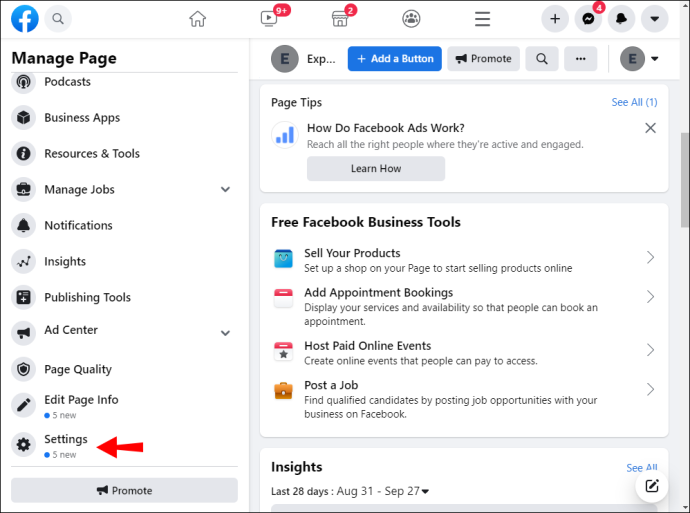The width and height of the screenshot is (690, 513).
Task: Open Settings in Manage Page
Action: point(66,439)
